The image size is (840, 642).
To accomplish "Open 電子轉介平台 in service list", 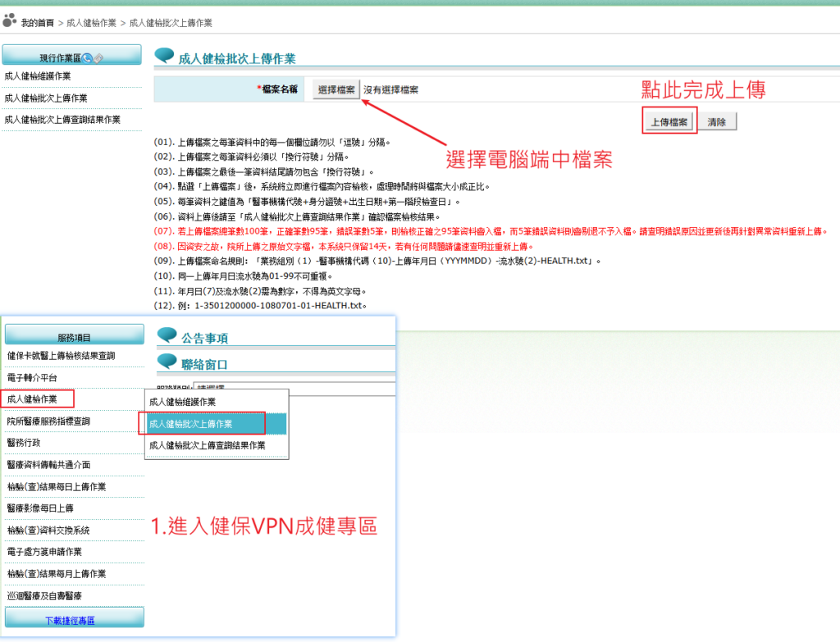I will point(32,378).
